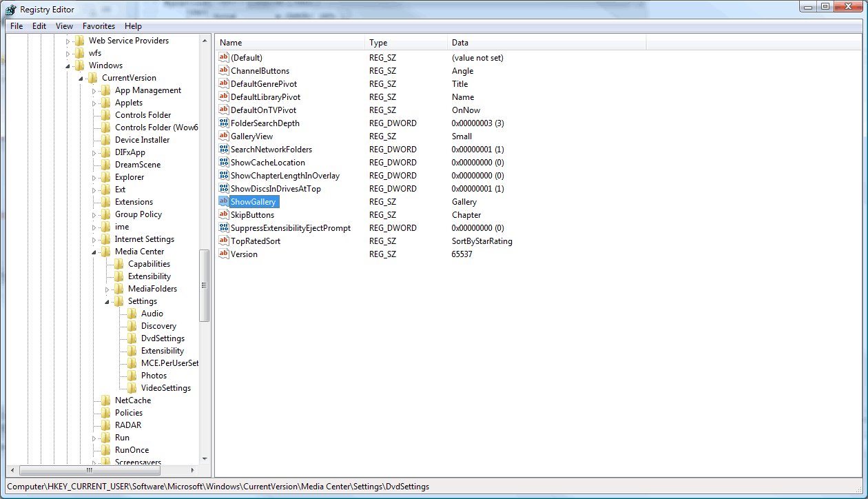
Task: Click the Photos folder icon
Action: pyautogui.click(x=132, y=376)
